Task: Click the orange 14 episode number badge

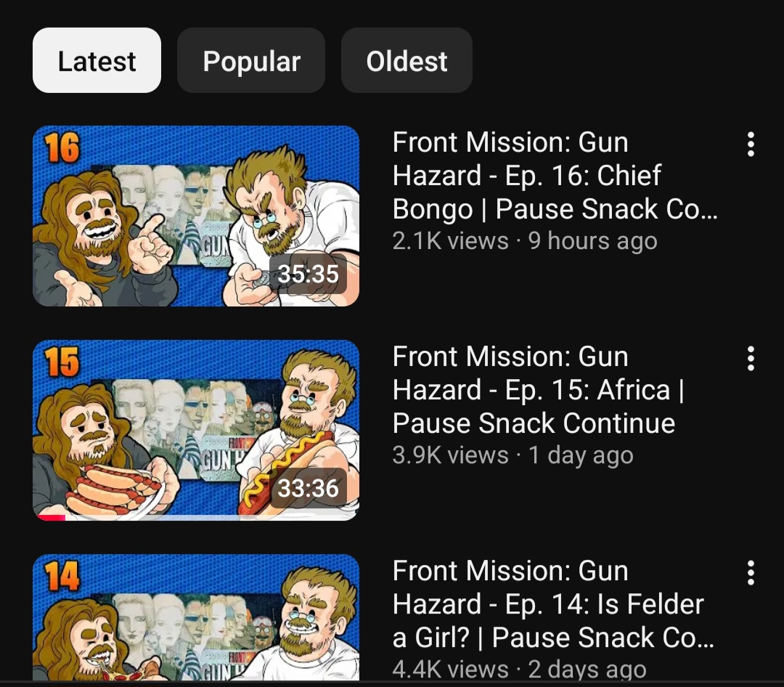Action: [x=62, y=576]
